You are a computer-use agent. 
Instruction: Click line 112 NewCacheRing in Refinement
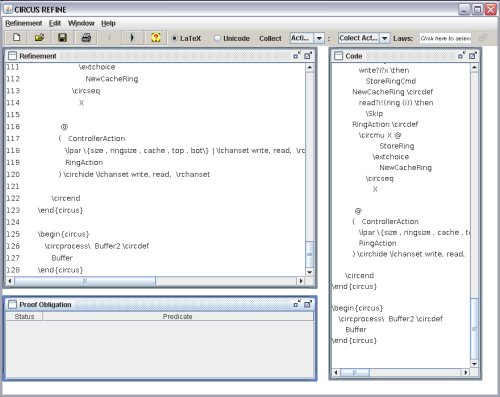(112, 79)
